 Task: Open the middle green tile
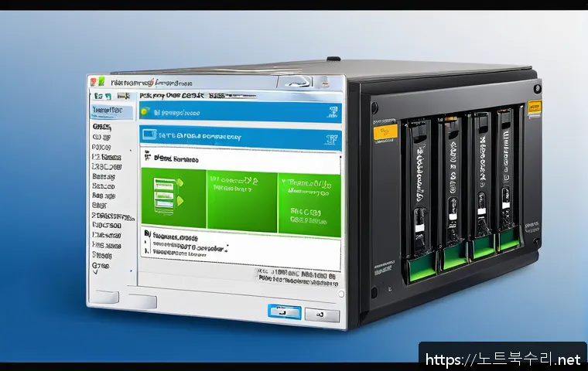click(x=242, y=201)
